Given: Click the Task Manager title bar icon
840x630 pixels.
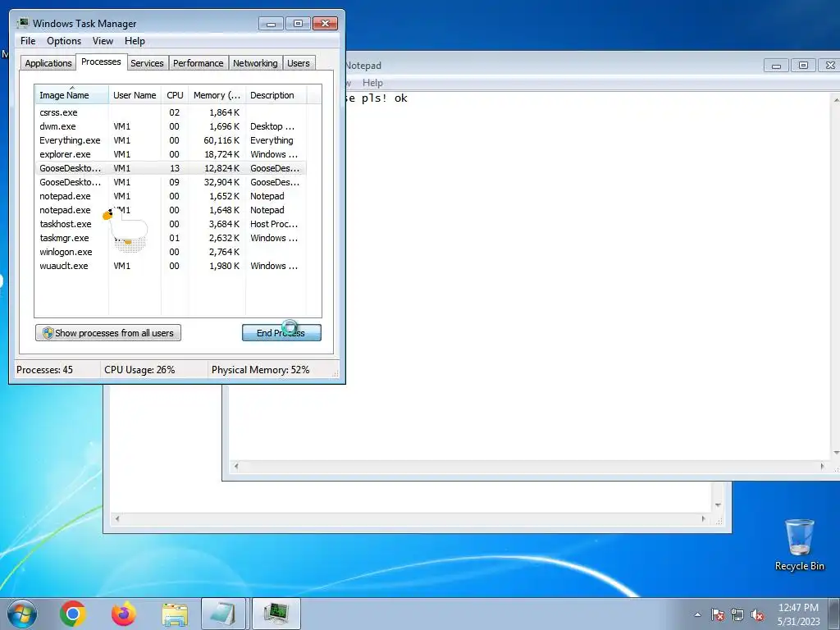Looking at the screenshot, I should pos(22,23).
